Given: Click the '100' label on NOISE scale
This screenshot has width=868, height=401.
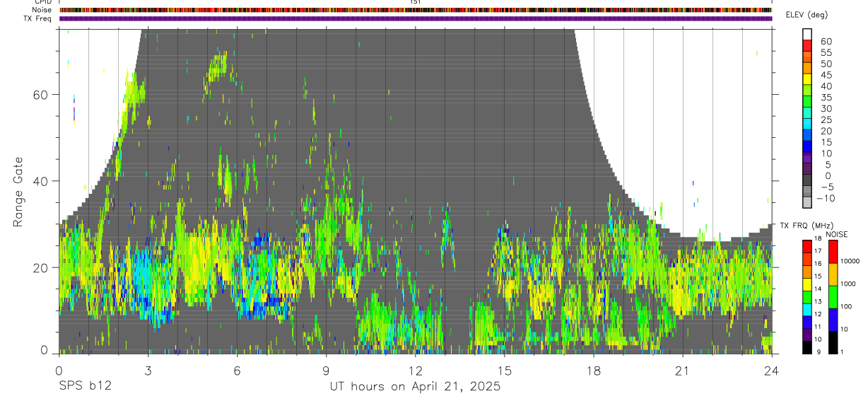Looking at the screenshot, I should click(845, 306).
